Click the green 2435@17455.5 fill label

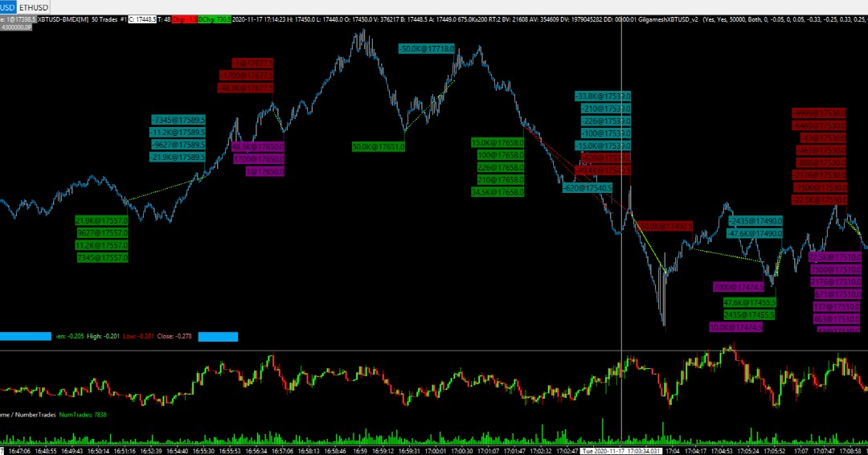coord(750,315)
